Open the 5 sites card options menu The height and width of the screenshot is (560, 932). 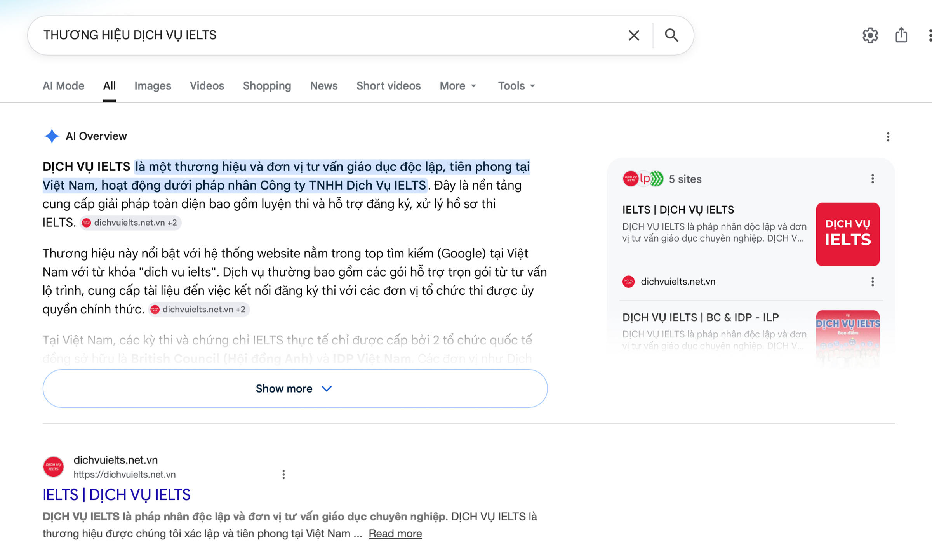coord(873,179)
